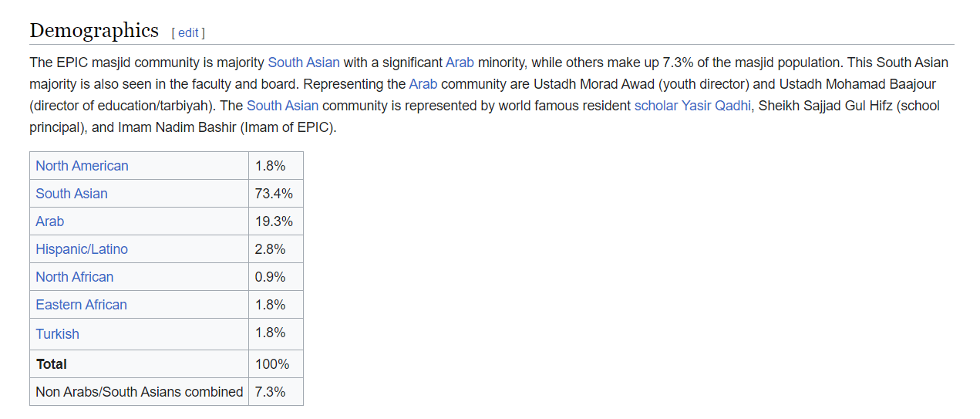Click the edit link beside Demographics
Viewport: 980px width, 419px height.
tap(188, 32)
